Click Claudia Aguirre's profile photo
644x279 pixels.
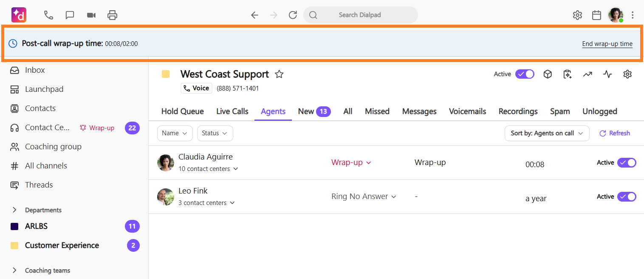pyautogui.click(x=166, y=162)
